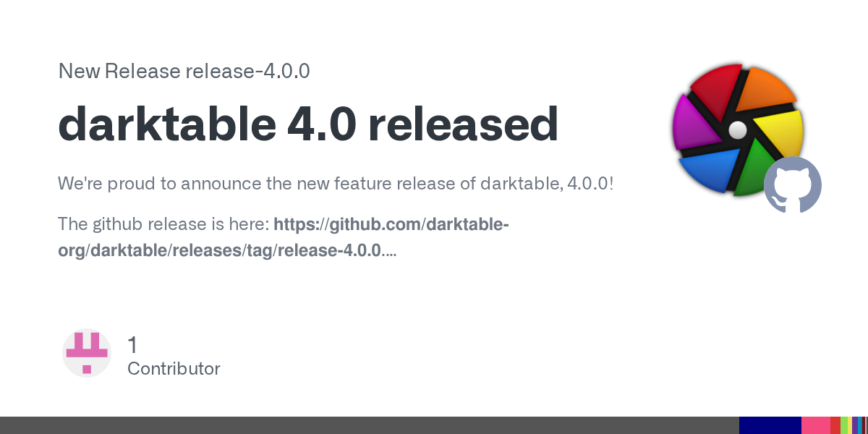Select the light green language bar segment
This screenshot has height=434, width=868.
pyautogui.click(x=844, y=425)
